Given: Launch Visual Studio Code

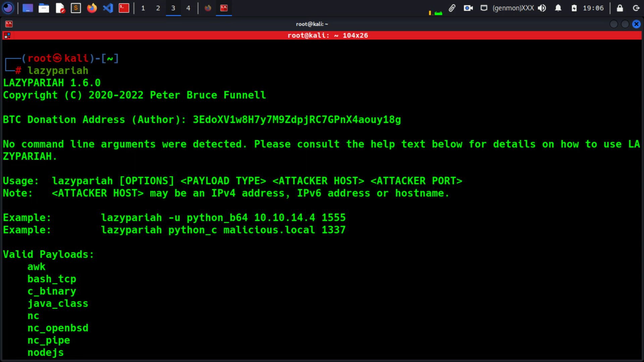Looking at the screenshot, I should click(x=108, y=8).
